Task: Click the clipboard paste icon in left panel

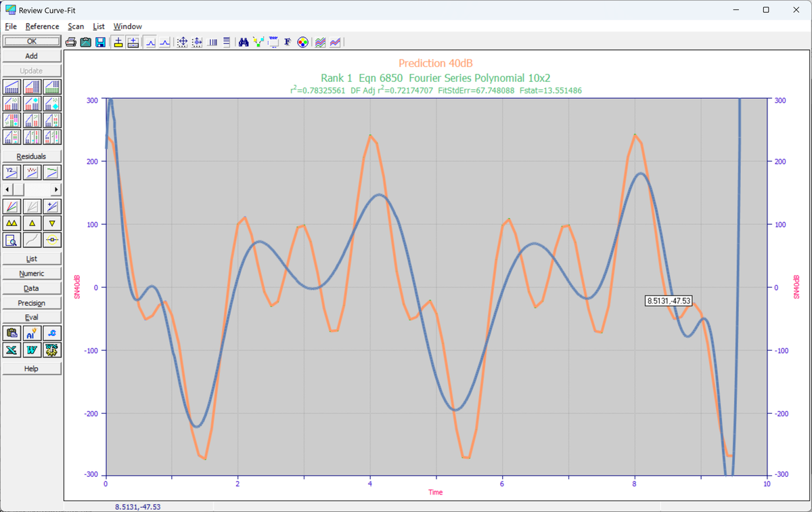Action: point(12,333)
